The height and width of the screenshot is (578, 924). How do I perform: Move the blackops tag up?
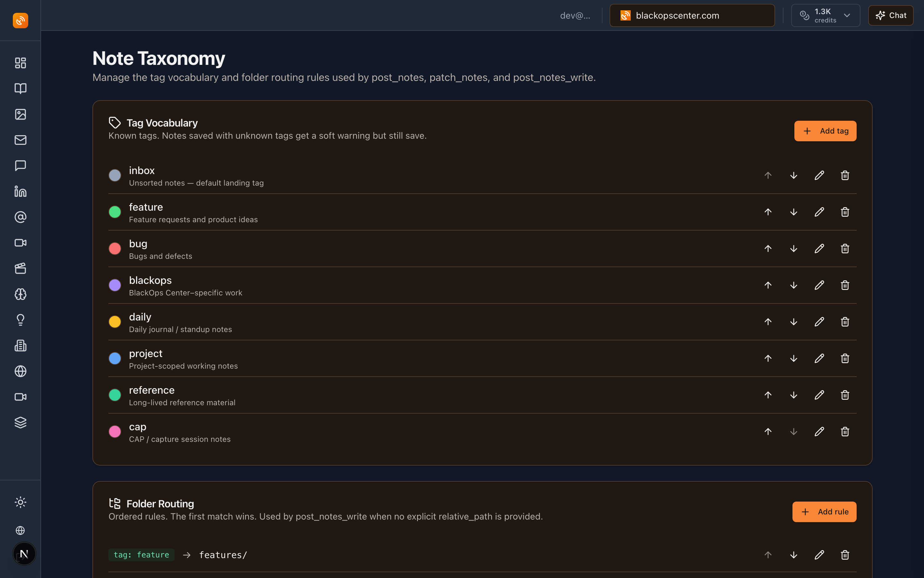(x=768, y=285)
